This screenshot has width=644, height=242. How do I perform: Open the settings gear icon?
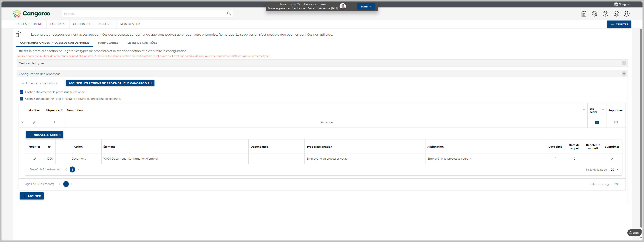[x=595, y=14]
